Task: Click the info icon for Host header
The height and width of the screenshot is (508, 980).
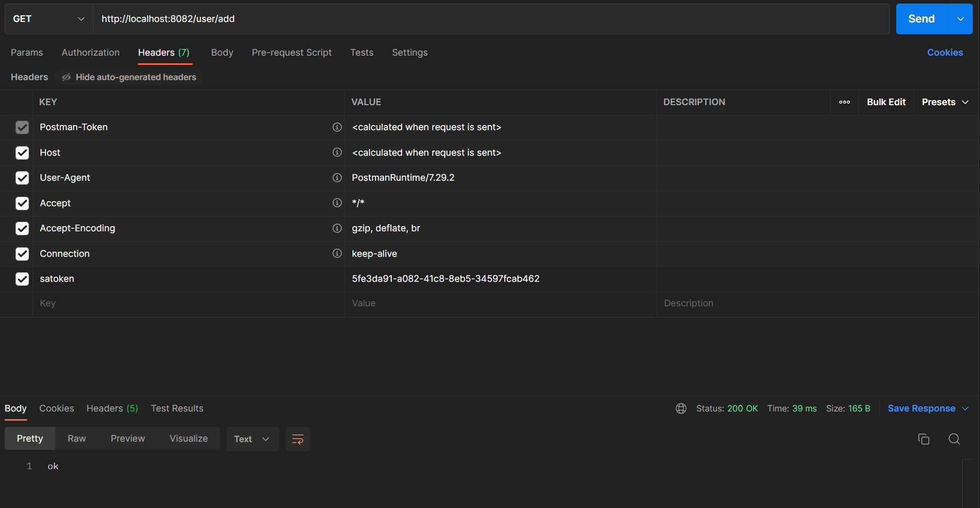Action: click(x=337, y=152)
